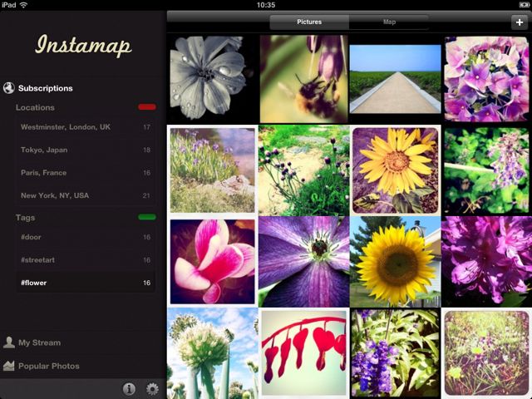The image size is (532, 399).
Task: Open the pink and white cyclamen photo
Action: tap(213, 262)
